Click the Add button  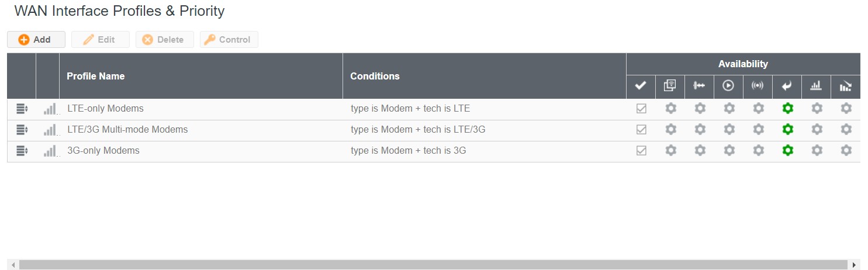[x=36, y=40]
